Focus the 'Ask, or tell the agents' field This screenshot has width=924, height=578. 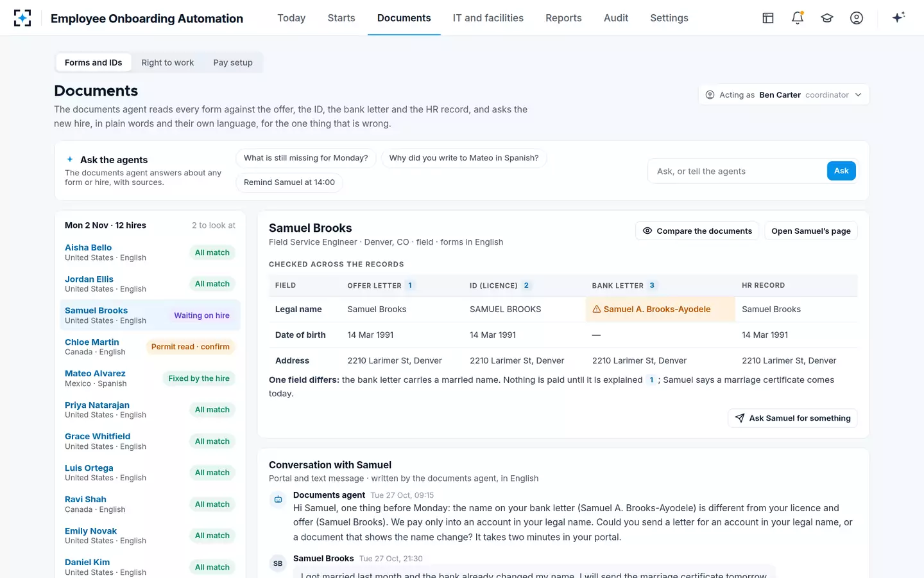click(737, 171)
